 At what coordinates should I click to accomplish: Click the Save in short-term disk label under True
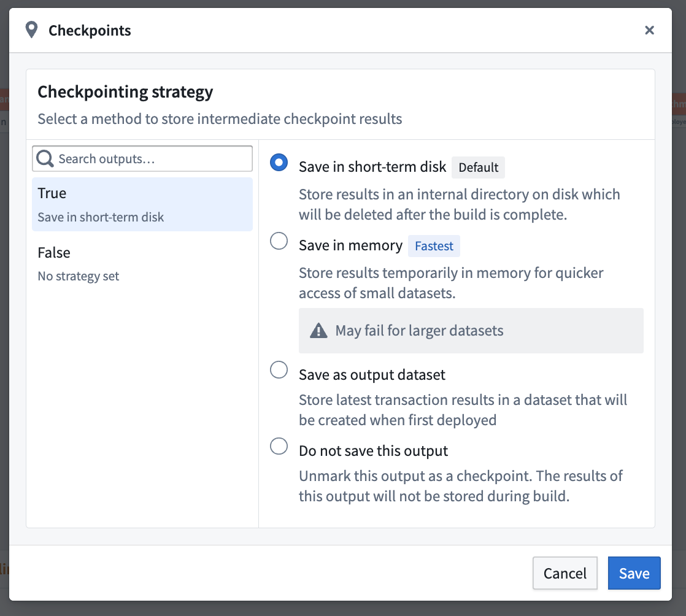101,217
